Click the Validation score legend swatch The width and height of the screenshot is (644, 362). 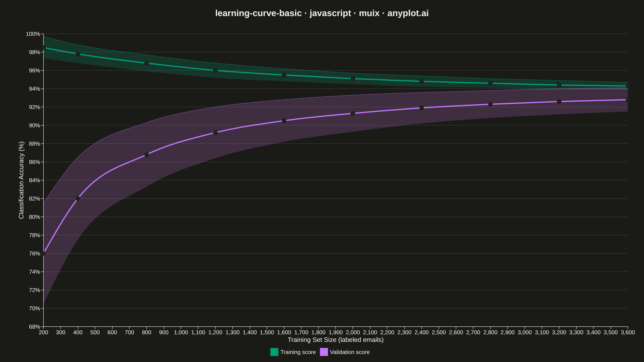tap(324, 352)
